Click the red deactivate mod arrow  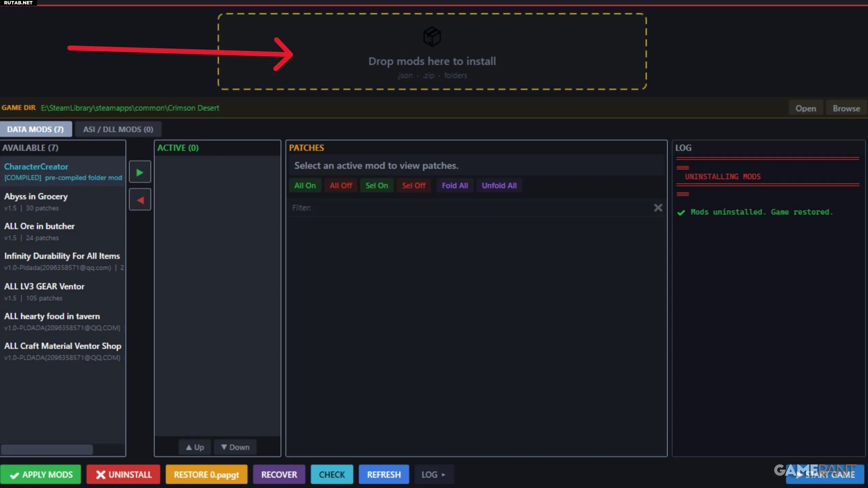(x=140, y=200)
